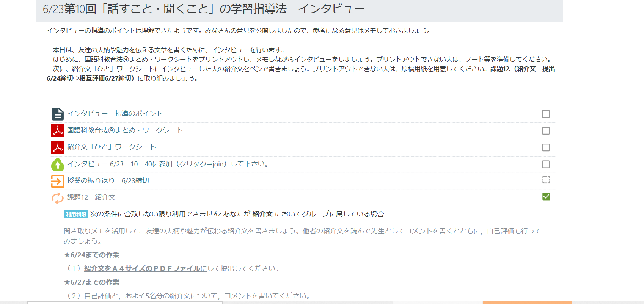Click the dashed completion box for 授業の振り返り
The height and width of the screenshot is (304, 644).
click(x=546, y=180)
